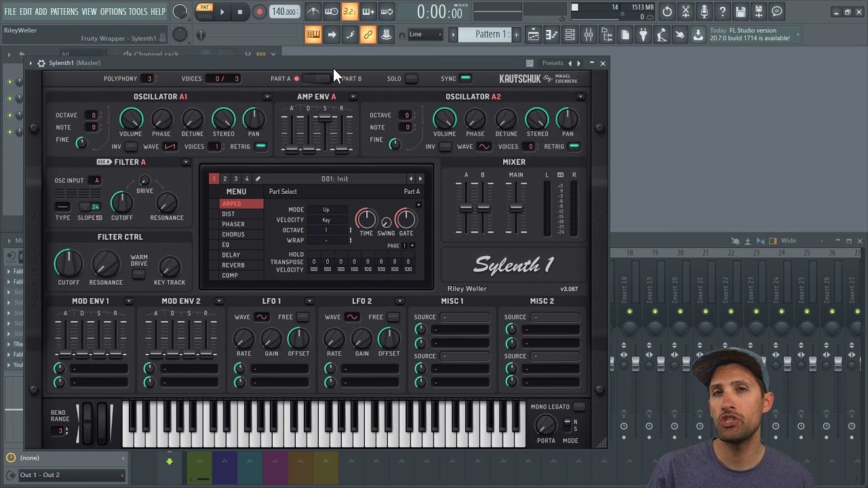Click the scissors audio editor icon

tap(686, 12)
